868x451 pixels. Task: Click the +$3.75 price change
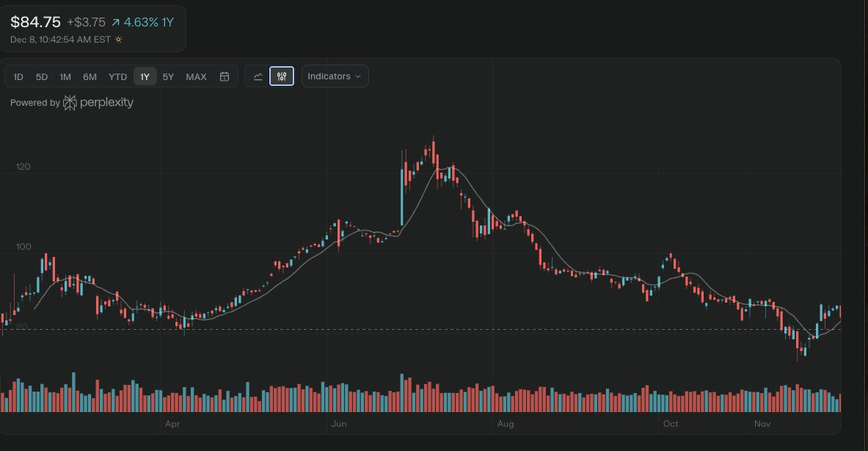[86, 22]
